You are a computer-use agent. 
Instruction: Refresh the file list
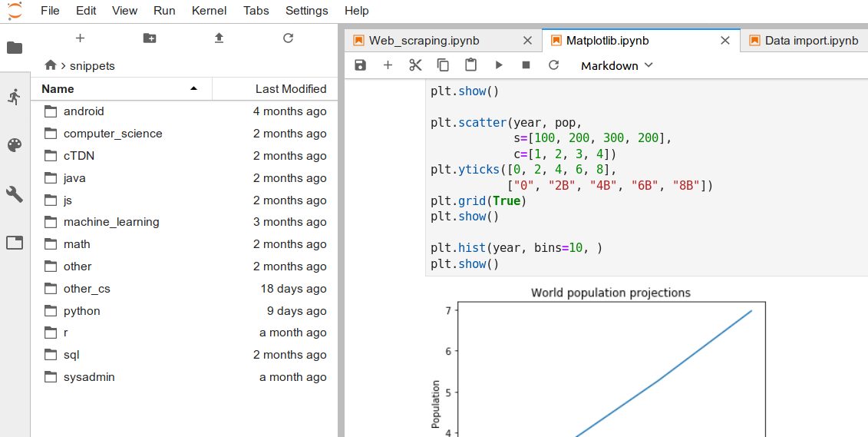[288, 38]
